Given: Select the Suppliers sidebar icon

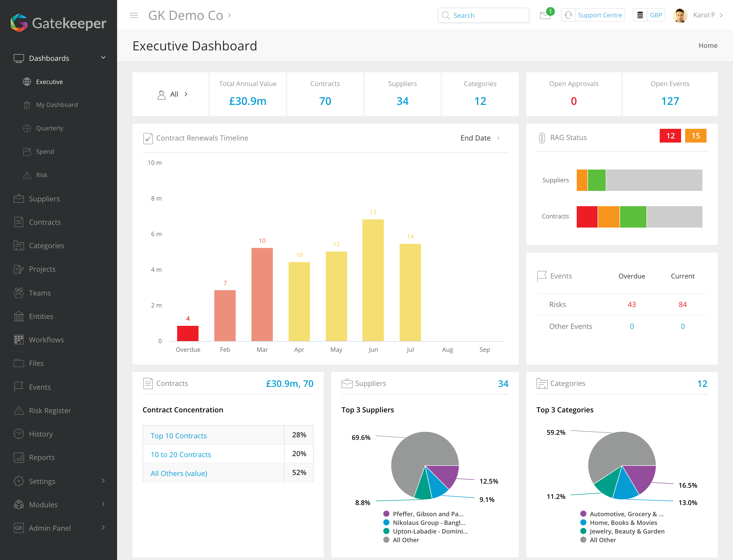Looking at the screenshot, I should [x=18, y=198].
